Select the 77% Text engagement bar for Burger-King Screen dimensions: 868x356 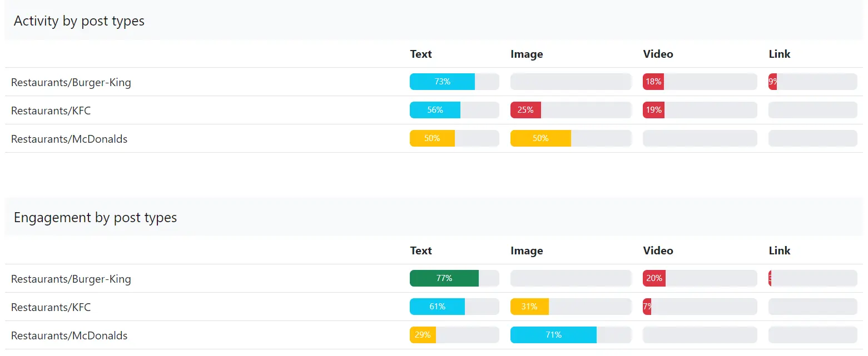(445, 278)
